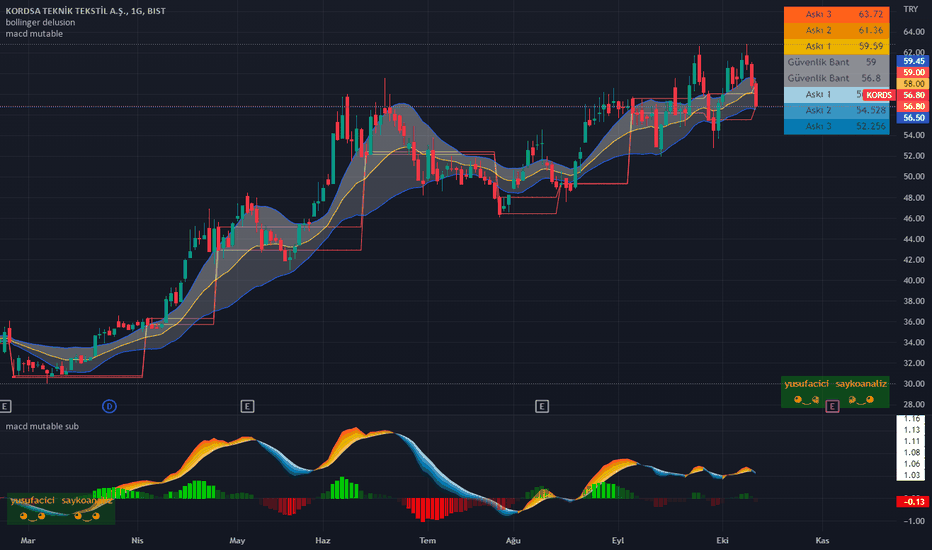Click the Mar label on the time axis
932x550 pixels.
pos(28,540)
